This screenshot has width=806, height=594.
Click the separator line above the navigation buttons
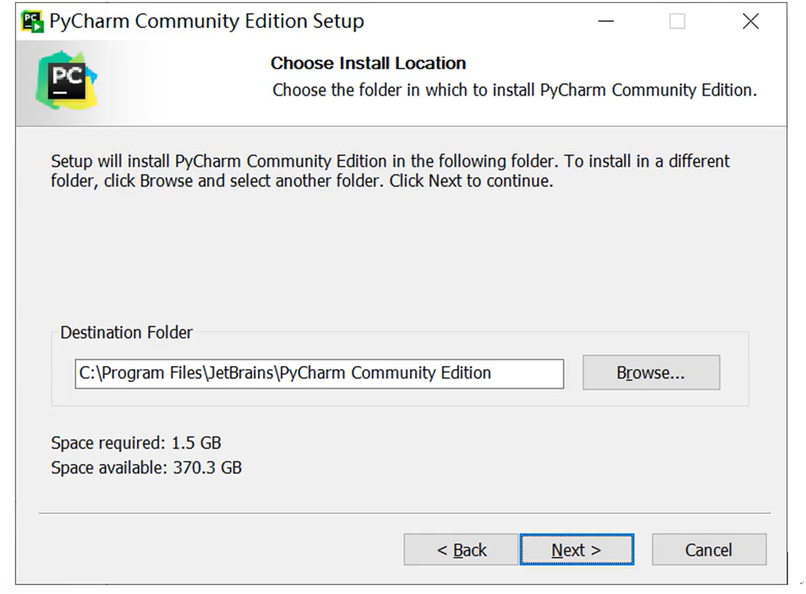pyautogui.click(x=405, y=513)
